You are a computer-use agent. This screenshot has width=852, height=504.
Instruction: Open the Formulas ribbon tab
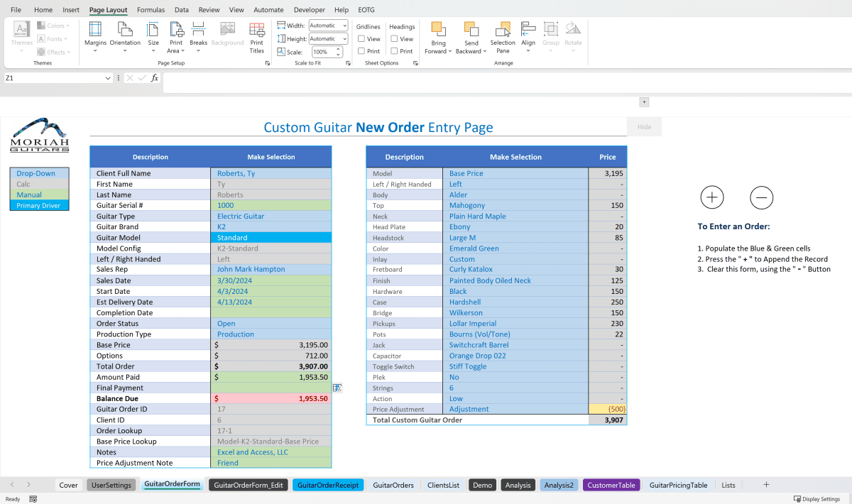click(151, 9)
